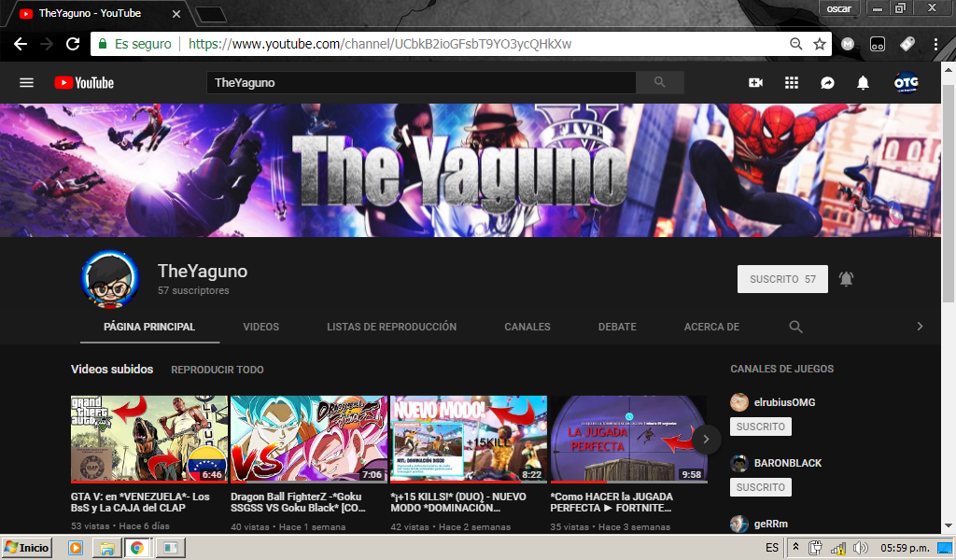
Task: Open the geRRm channel
Action: [x=771, y=524]
